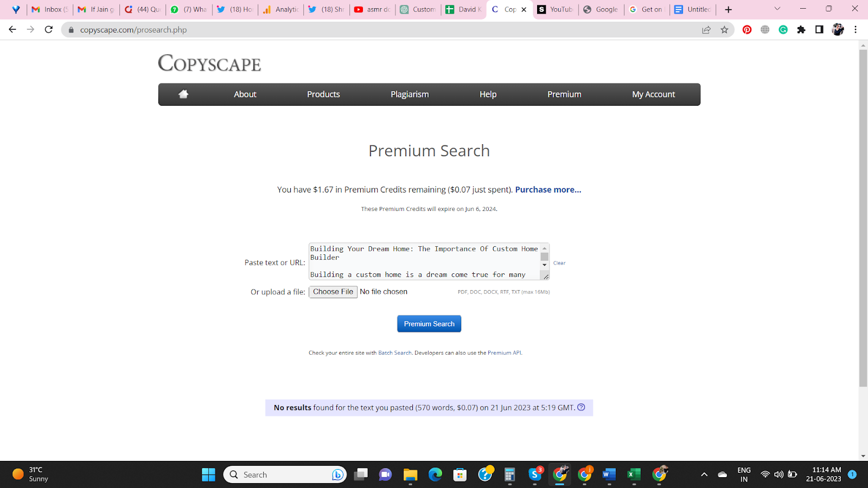868x488 pixels.
Task: Click the share page icon in address bar
Action: tap(706, 30)
